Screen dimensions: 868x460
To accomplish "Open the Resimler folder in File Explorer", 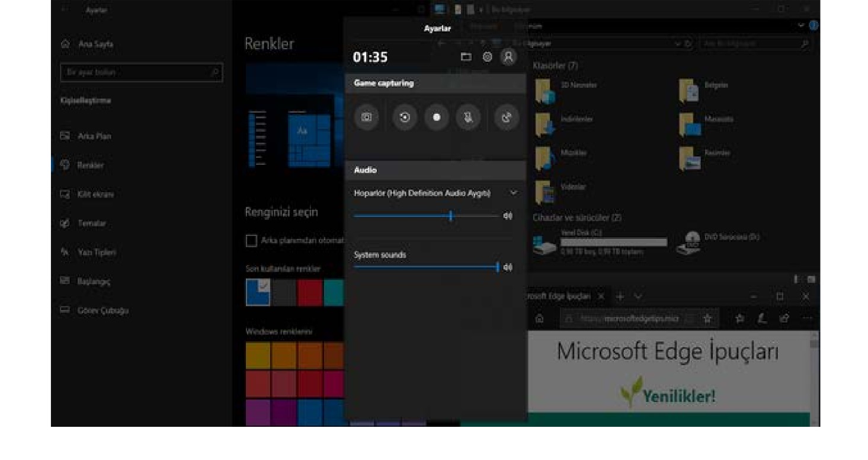I will tap(705, 158).
